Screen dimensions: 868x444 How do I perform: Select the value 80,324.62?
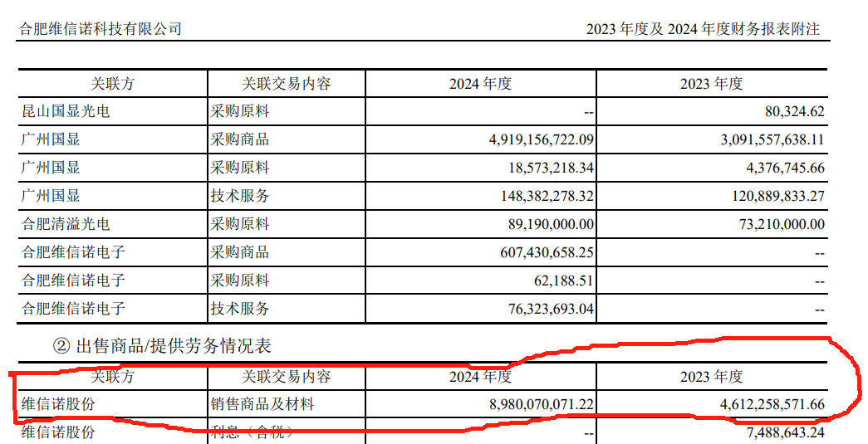point(795,111)
